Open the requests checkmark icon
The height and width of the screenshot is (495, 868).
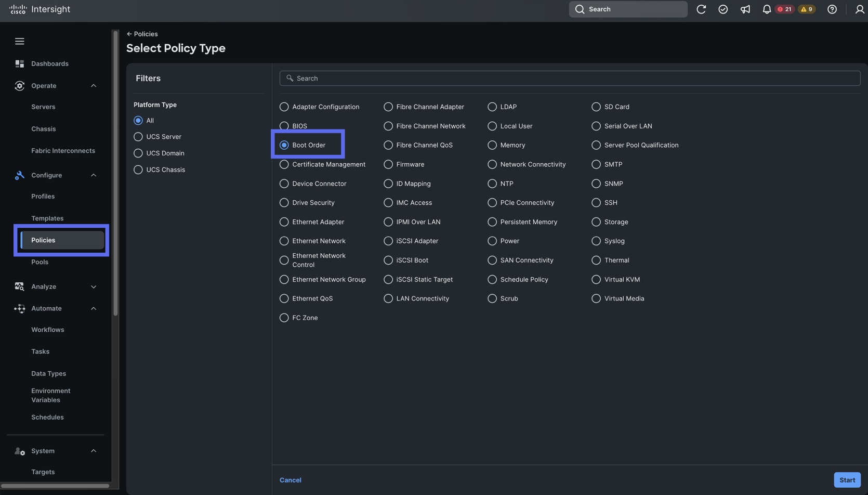click(722, 9)
